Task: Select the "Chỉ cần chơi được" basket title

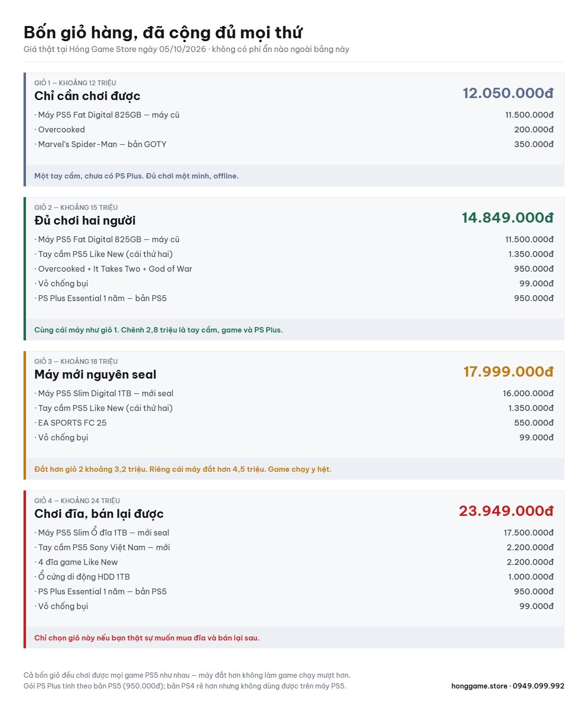Action: pyautogui.click(x=87, y=96)
